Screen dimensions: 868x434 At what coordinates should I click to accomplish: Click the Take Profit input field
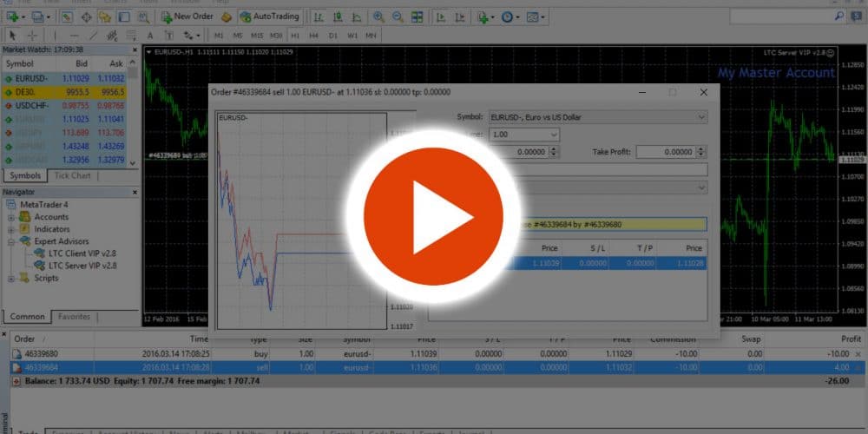666,152
